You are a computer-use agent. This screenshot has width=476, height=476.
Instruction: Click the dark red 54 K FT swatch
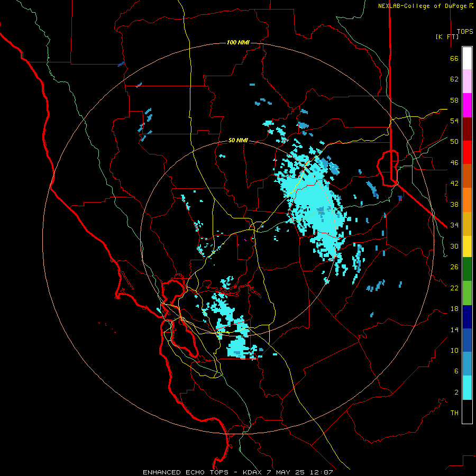pos(467,129)
